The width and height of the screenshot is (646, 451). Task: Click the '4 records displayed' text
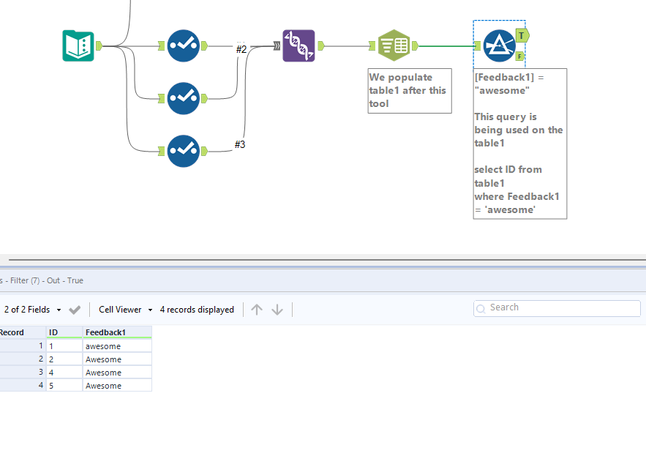click(x=197, y=310)
